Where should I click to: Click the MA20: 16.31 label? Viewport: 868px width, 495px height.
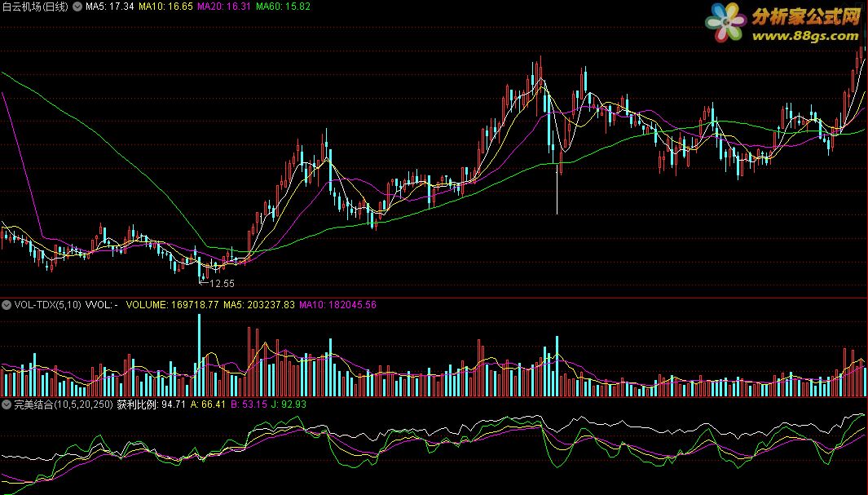tap(224, 7)
